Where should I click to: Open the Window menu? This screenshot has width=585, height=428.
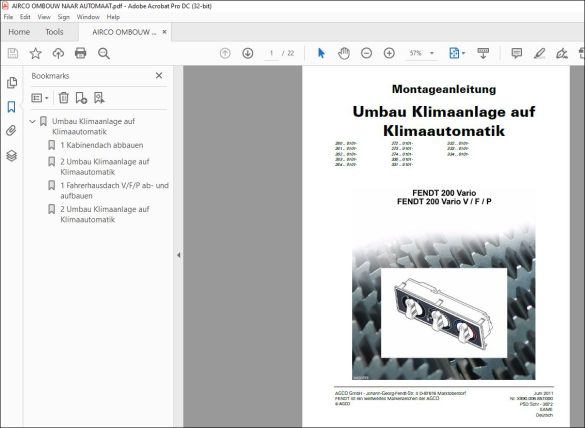tap(88, 17)
